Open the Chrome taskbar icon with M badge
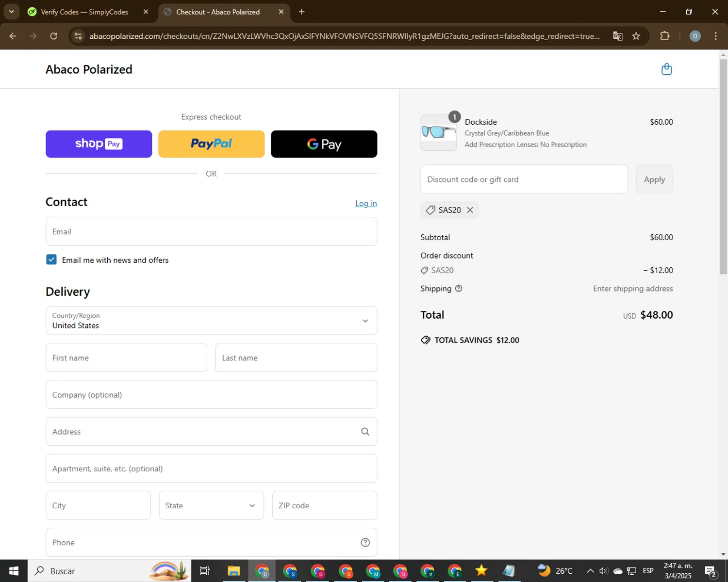728x582 pixels. point(373,571)
